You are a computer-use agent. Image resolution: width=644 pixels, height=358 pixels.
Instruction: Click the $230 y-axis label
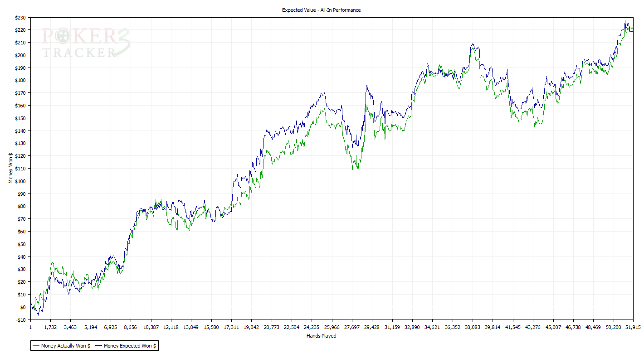pos(20,17)
